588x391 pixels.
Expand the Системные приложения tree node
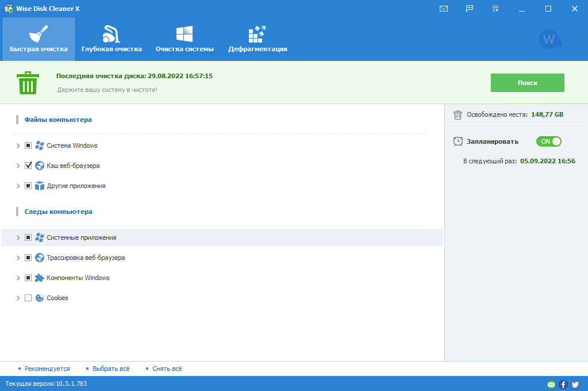click(18, 237)
